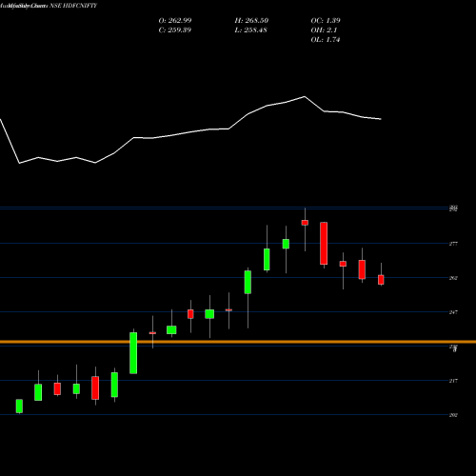Click the high price 'H: 268.50'
This screenshot has width=476, height=476.
tap(251, 20)
